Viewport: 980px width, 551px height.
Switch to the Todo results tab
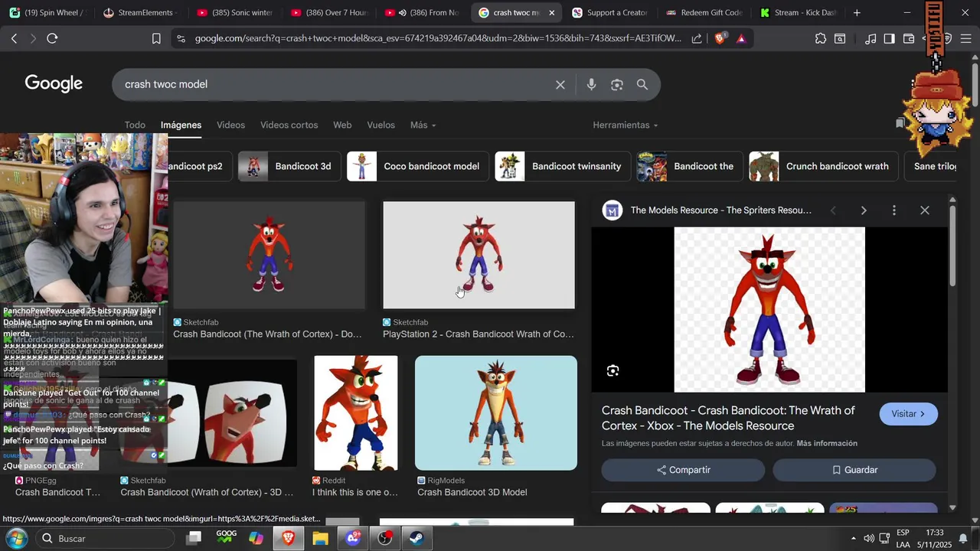point(135,125)
